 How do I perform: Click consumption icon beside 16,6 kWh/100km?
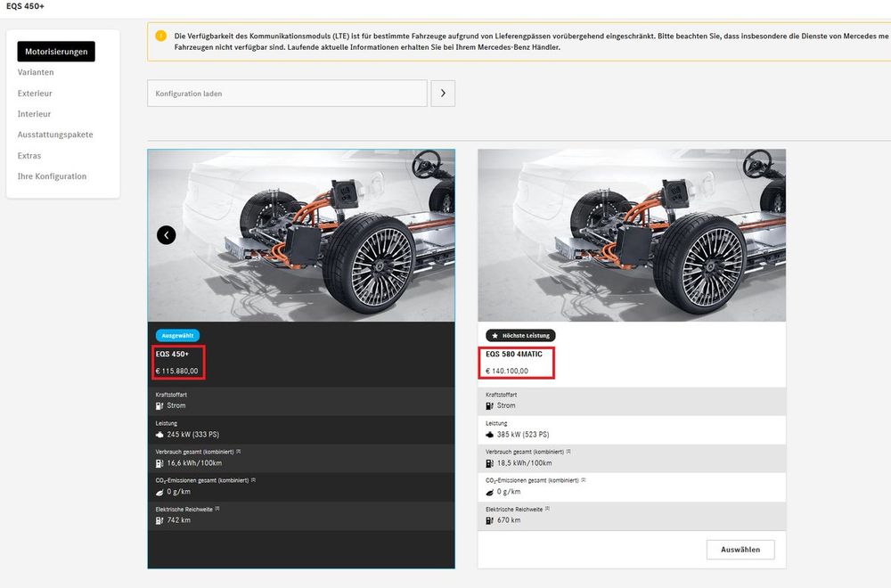coord(159,463)
